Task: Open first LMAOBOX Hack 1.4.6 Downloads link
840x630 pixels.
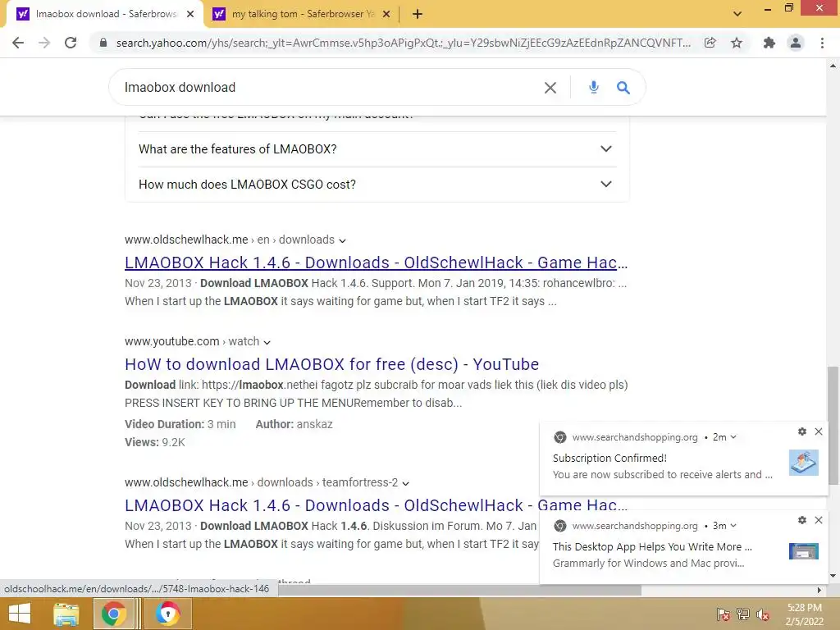Action: click(x=376, y=262)
